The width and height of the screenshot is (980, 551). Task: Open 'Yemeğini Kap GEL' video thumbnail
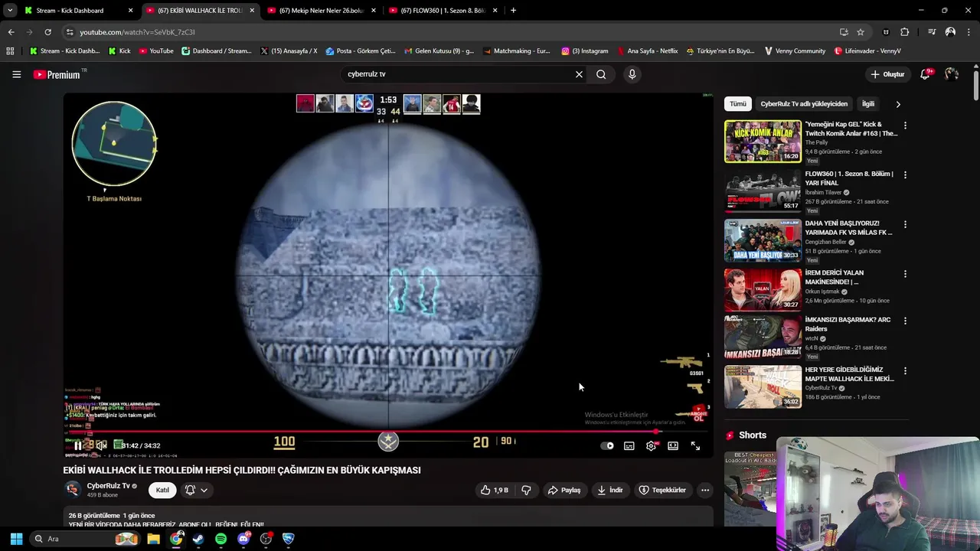763,142
